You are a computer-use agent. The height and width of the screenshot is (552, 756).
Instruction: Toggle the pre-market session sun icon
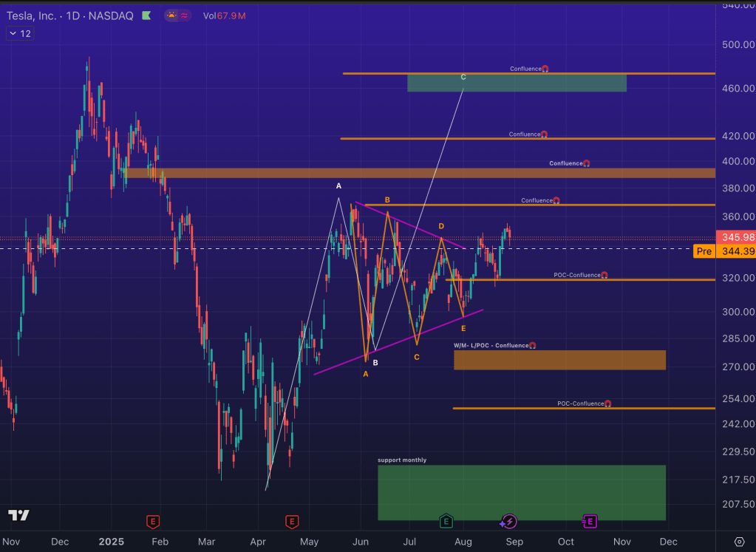(x=171, y=15)
